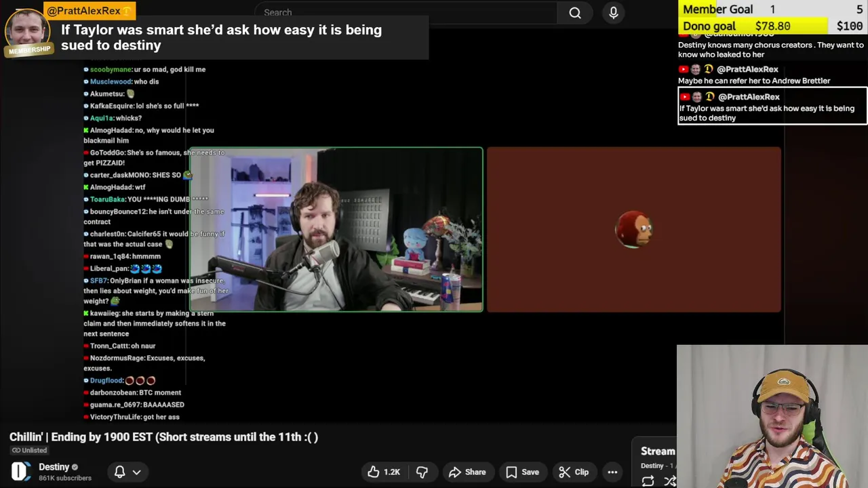Click the Stream playlist title

tap(658, 451)
